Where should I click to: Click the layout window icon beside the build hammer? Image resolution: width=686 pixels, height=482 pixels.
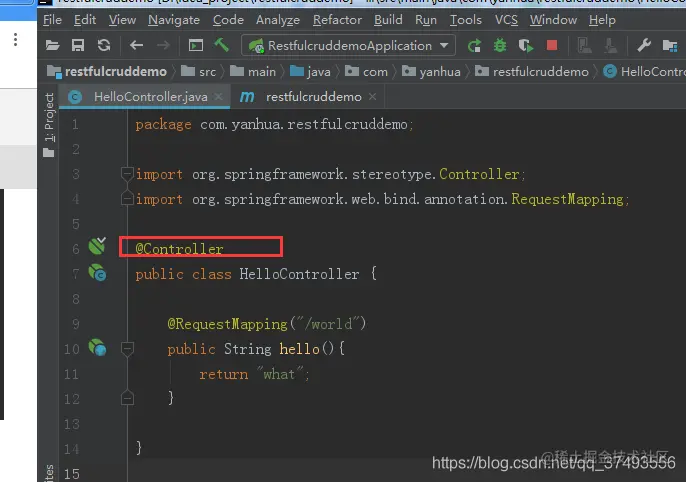tap(196, 45)
